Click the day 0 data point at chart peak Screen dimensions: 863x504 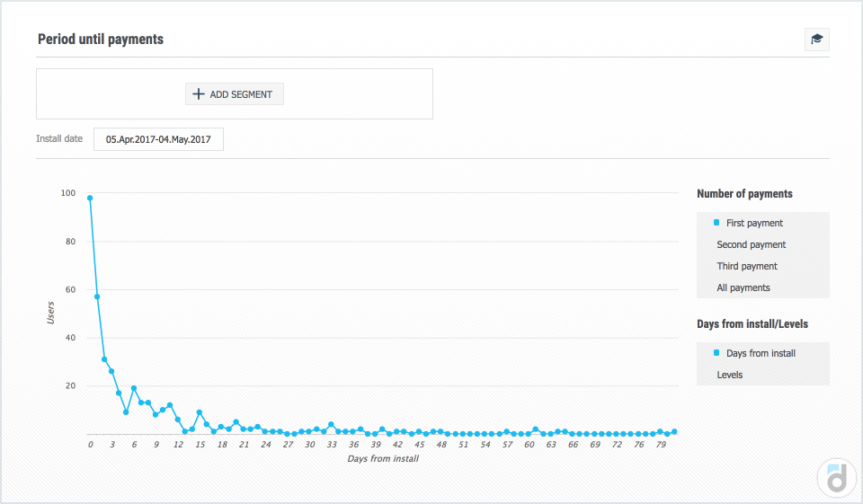pos(90,198)
